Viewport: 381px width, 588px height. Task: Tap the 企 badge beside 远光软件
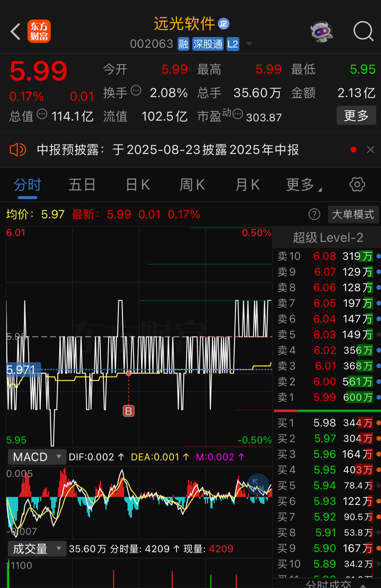click(x=224, y=24)
